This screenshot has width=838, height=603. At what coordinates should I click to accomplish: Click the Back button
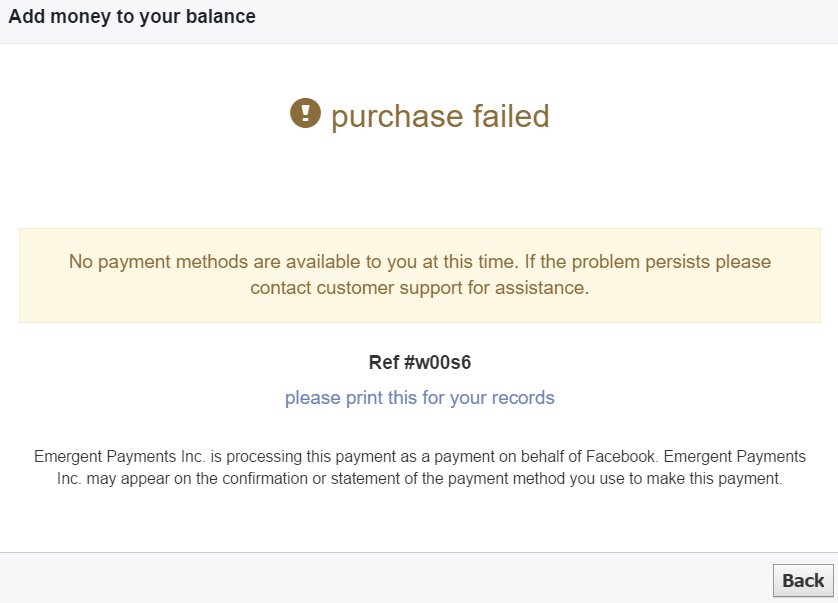(x=802, y=580)
